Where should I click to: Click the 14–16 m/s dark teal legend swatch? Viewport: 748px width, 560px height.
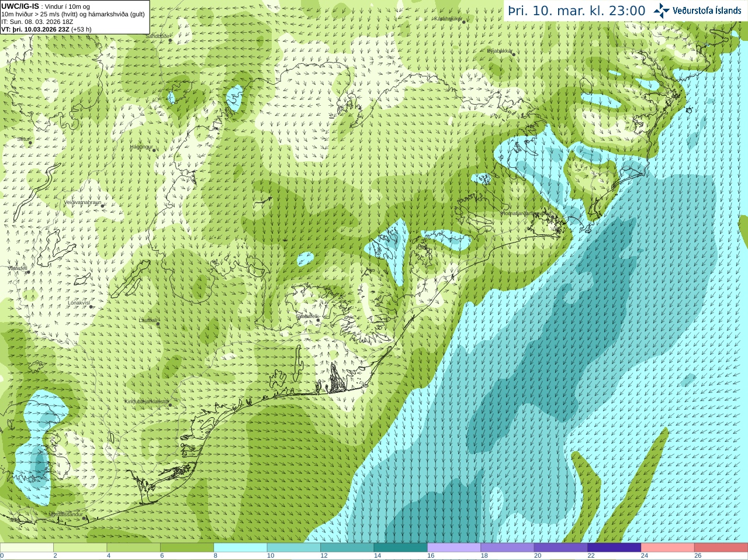(401, 548)
